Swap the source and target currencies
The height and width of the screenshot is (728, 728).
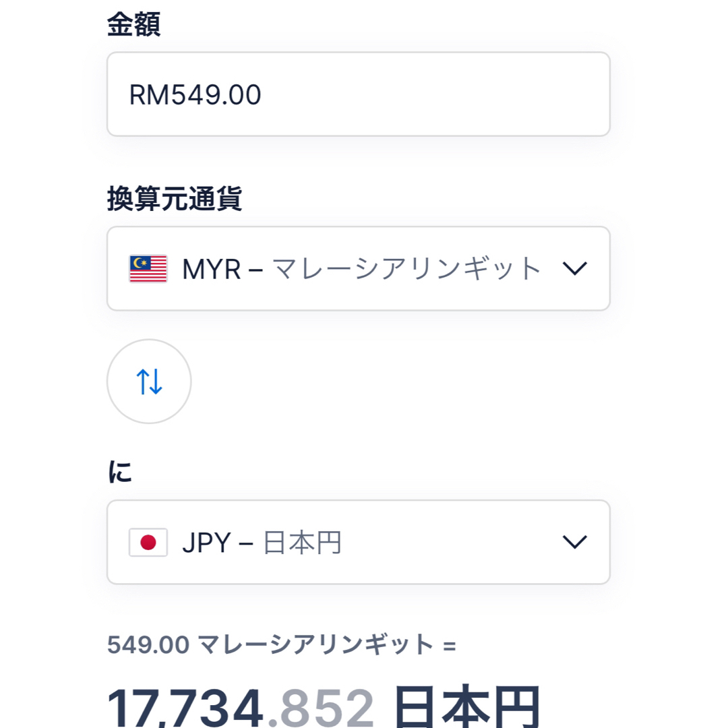(149, 381)
